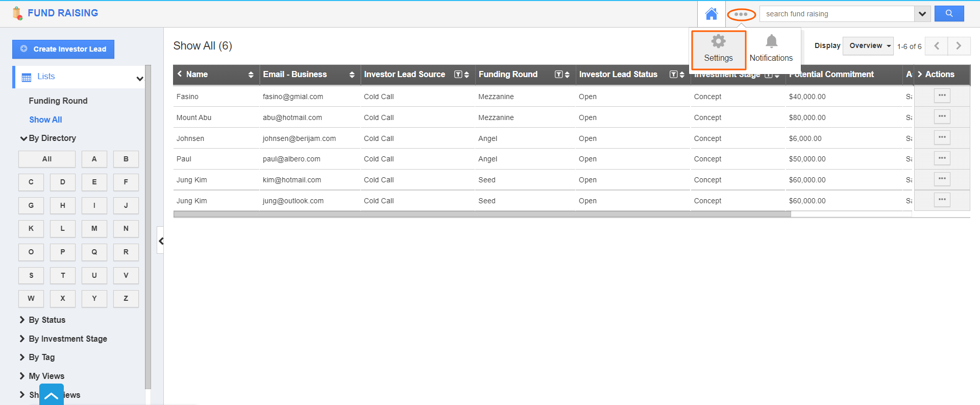Go to next page arrow
Viewport: 980px width, 405px height.
click(x=959, y=46)
